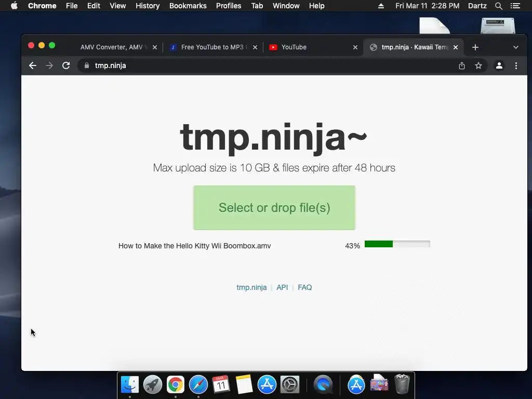
Task: Open the Edit menu
Action: tap(94, 6)
